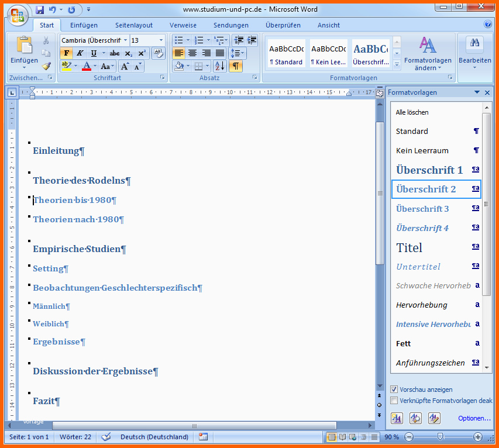Copy using the clipboard copy icon
The height and width of the screenshot is (448, 499).
[x=46, y=53]
